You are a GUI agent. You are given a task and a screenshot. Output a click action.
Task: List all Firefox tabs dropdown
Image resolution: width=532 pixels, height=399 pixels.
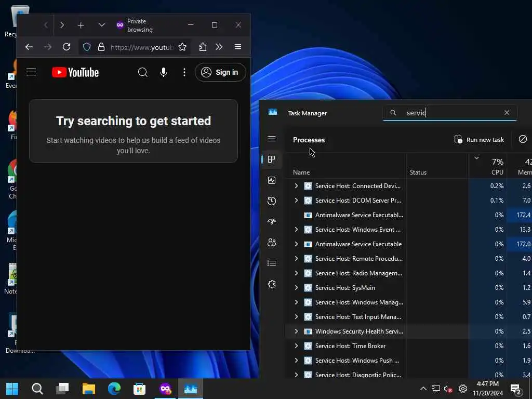click(101, 25)
